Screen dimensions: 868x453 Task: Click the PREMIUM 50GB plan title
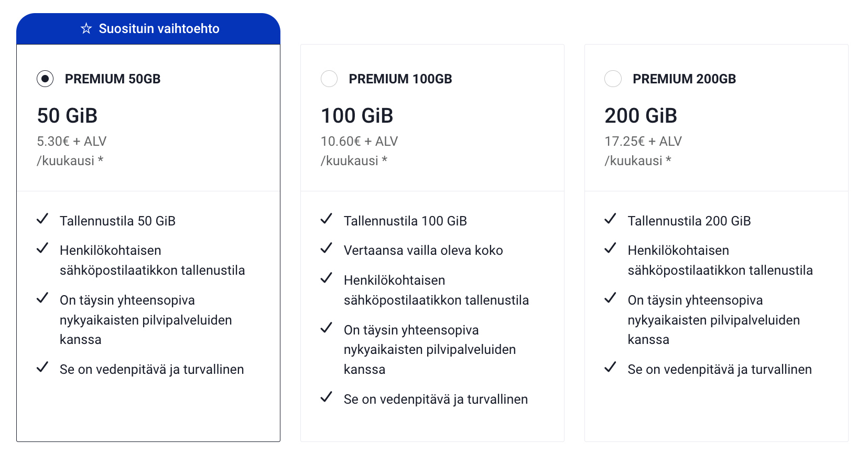click(113, 79)
